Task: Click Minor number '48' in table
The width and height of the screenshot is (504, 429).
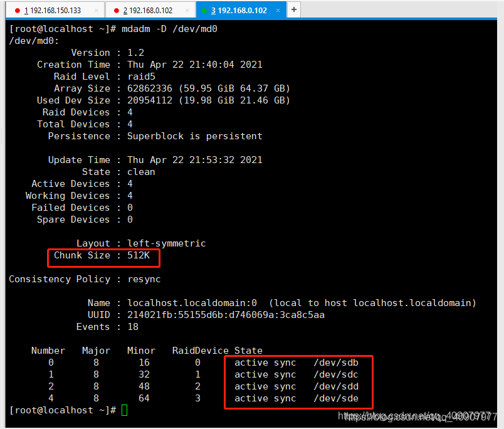Action: (144, 386)
